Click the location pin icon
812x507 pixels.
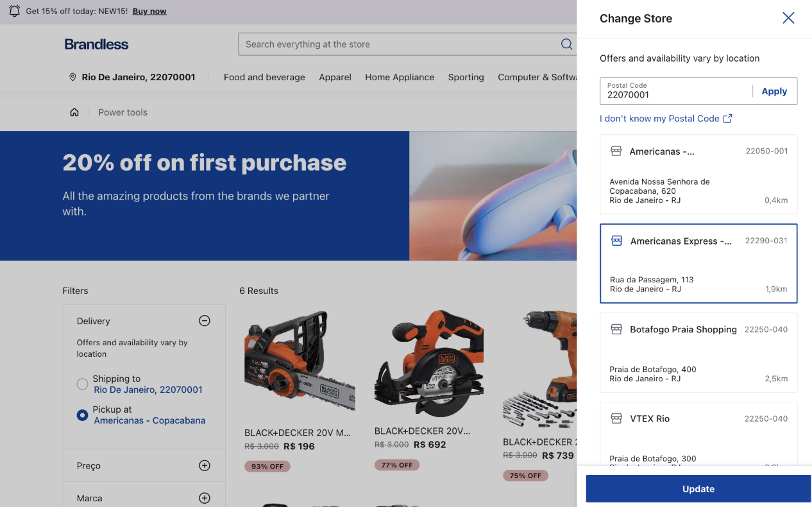point(72,77)
